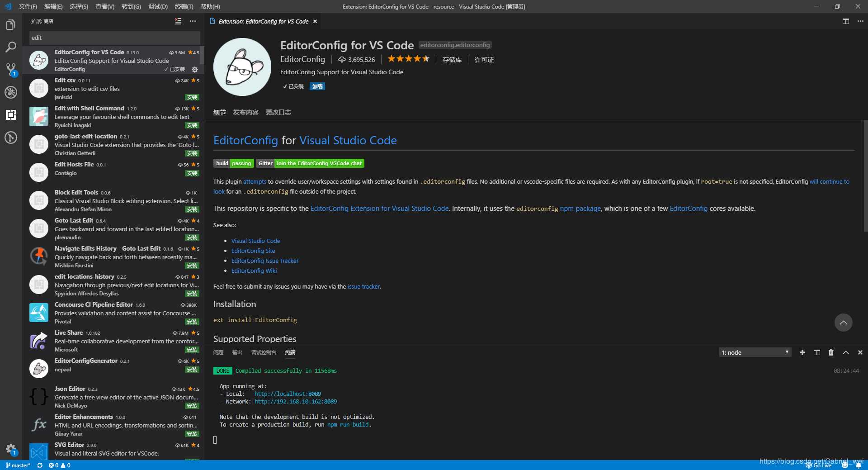
Task: Kill the terminal with trash icon
Action: 831,352
